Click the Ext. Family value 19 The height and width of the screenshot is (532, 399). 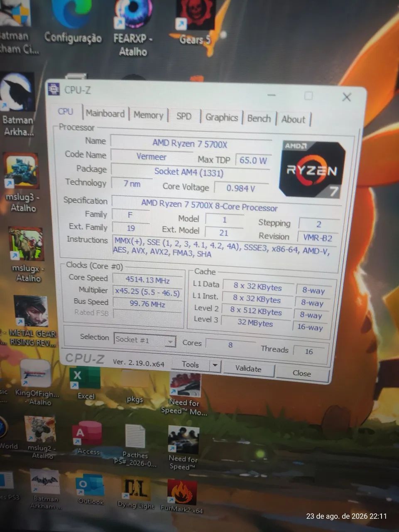point(131,228)
